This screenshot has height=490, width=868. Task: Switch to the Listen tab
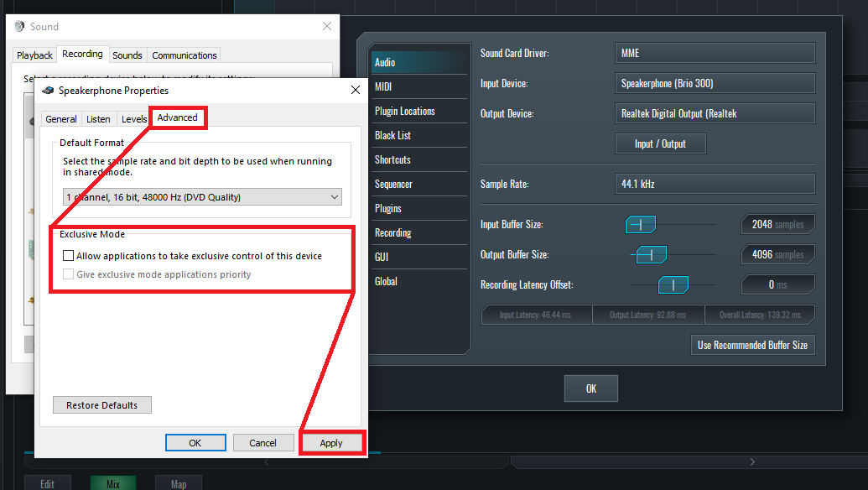pos(98,119)
